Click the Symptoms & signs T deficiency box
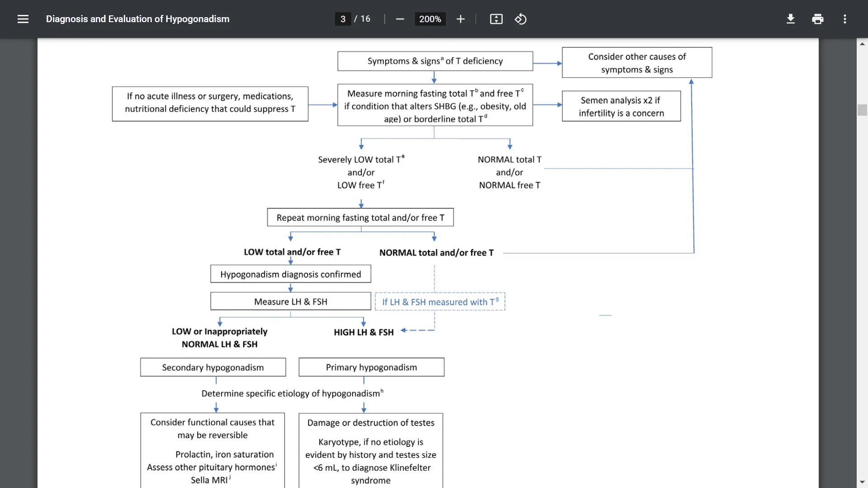 point(435,61)
